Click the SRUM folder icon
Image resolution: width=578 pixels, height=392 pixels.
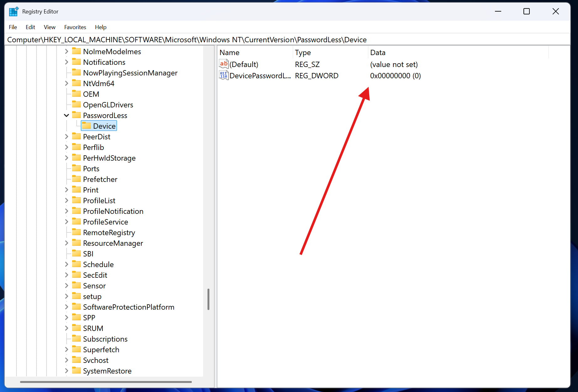click(x=76, y=328)
